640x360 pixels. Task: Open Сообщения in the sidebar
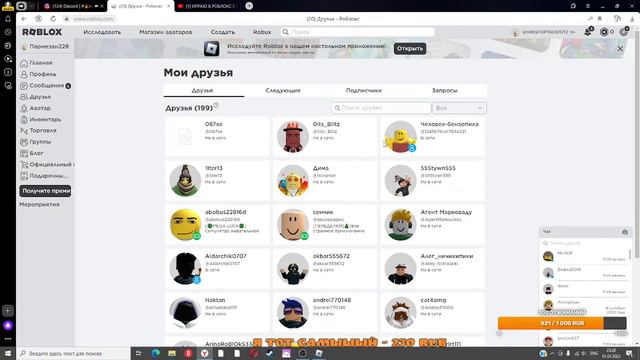45,86
